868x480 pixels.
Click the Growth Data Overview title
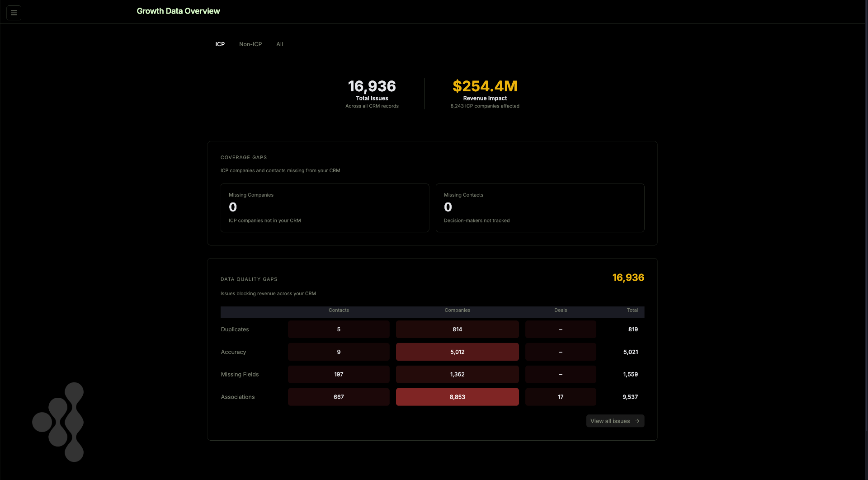[178, 11]
